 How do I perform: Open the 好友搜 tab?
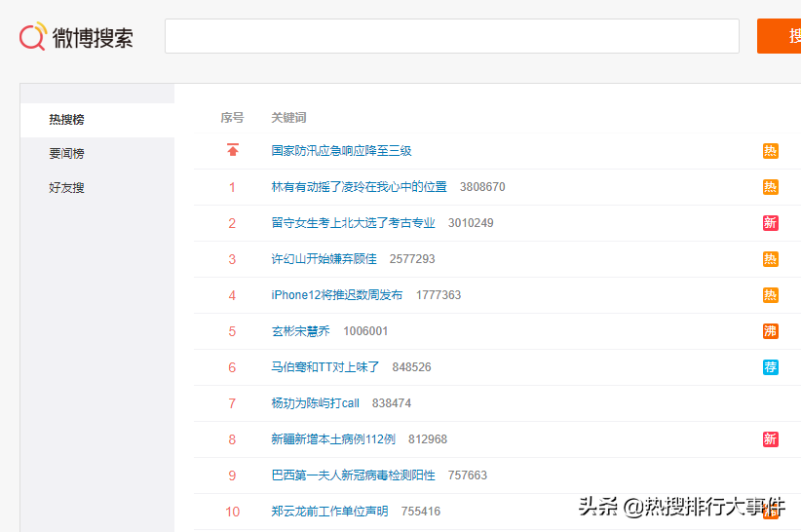pos(66,188)
